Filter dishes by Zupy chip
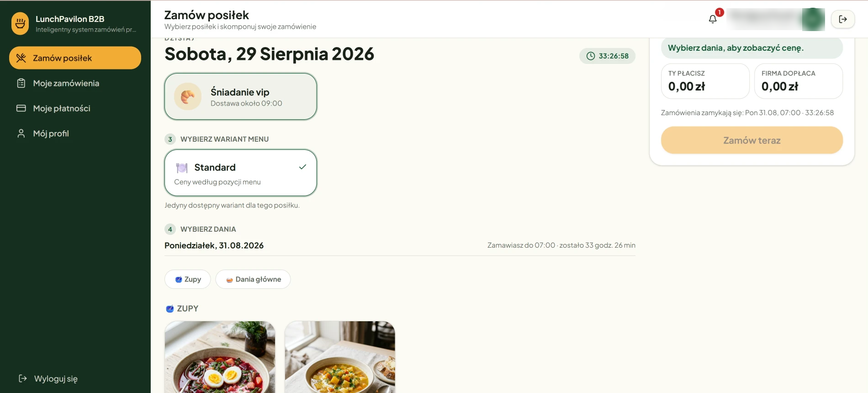The width and height of the screenshot is (868, 393). pos(188,279)
